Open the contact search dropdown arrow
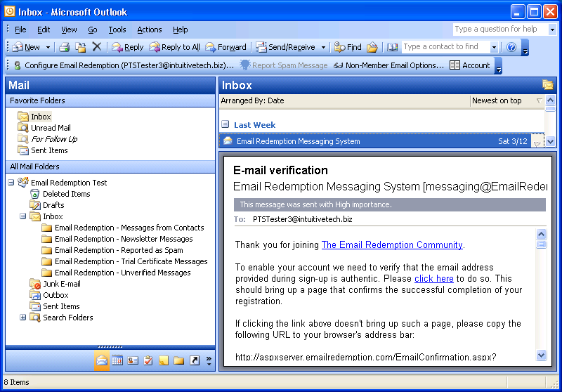Viewport: 562px width, 392px height. pyautogui.click(x=494, y=47)
